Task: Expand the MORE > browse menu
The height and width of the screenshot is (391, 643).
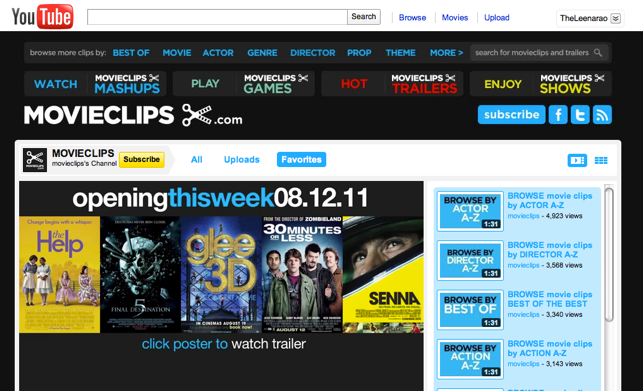Action: pyautogui.click(x=446, y=53)
